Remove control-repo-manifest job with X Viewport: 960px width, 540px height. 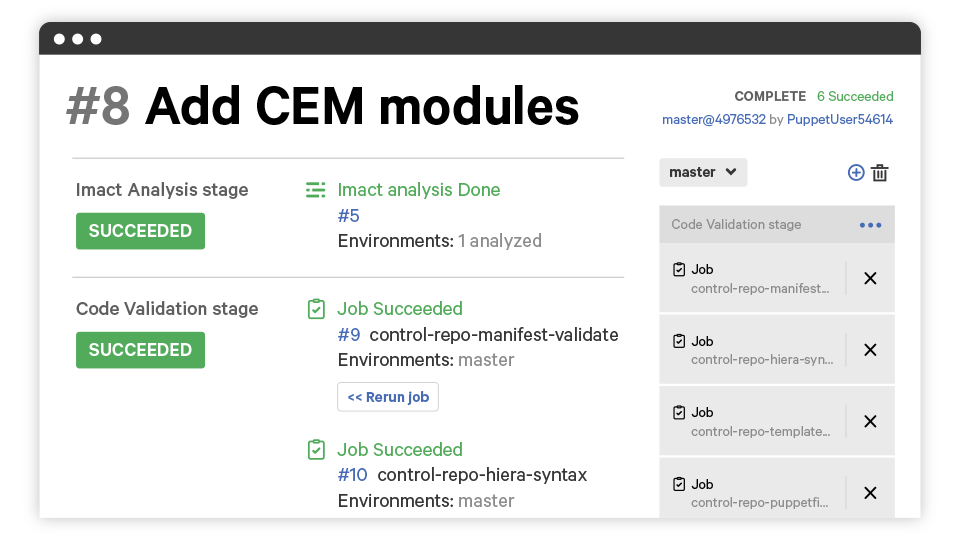pyautogui.click(x=870, y=278)
